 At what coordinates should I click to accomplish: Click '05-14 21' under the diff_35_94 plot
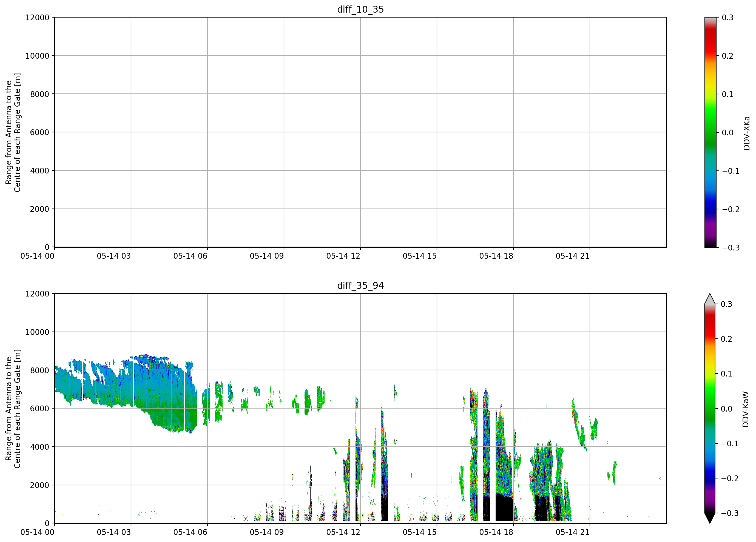coord(573,532)
